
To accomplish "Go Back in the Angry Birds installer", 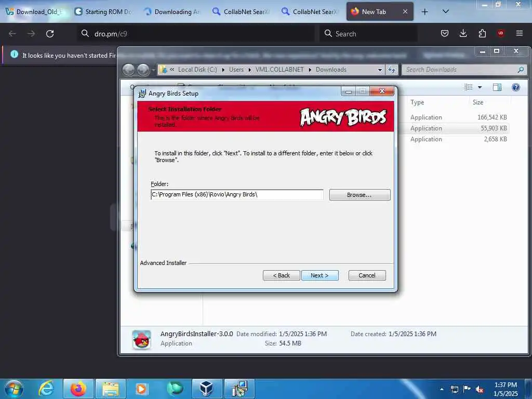I will click(281, 275).
